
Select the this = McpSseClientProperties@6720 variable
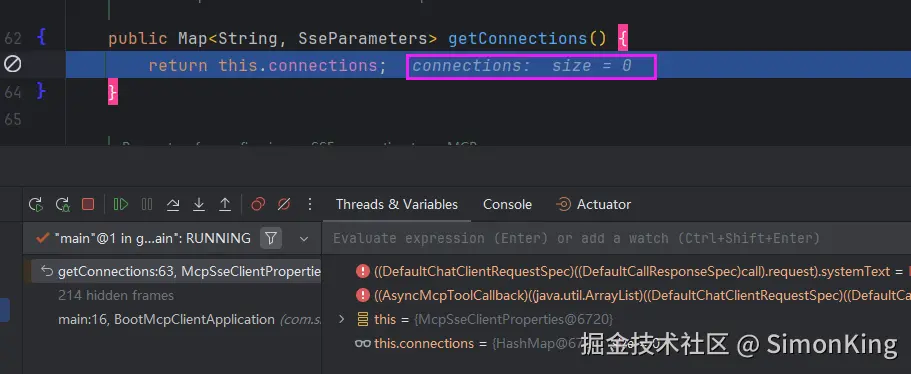point(493,319)
